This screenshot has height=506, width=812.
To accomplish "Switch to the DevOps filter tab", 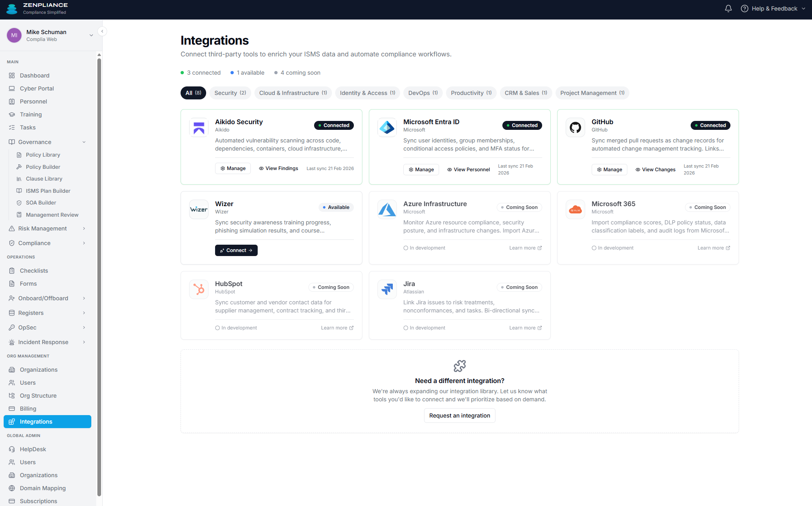I will click(x=422, y=93).
